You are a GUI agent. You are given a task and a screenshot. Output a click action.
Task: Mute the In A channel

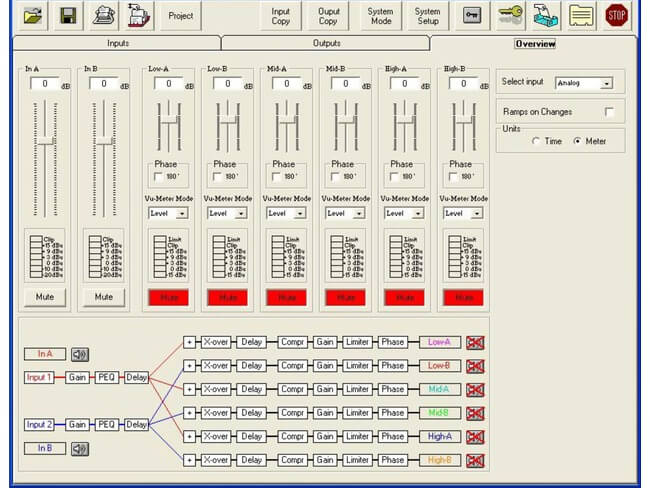pyautogui.click(x=46, y=297)
